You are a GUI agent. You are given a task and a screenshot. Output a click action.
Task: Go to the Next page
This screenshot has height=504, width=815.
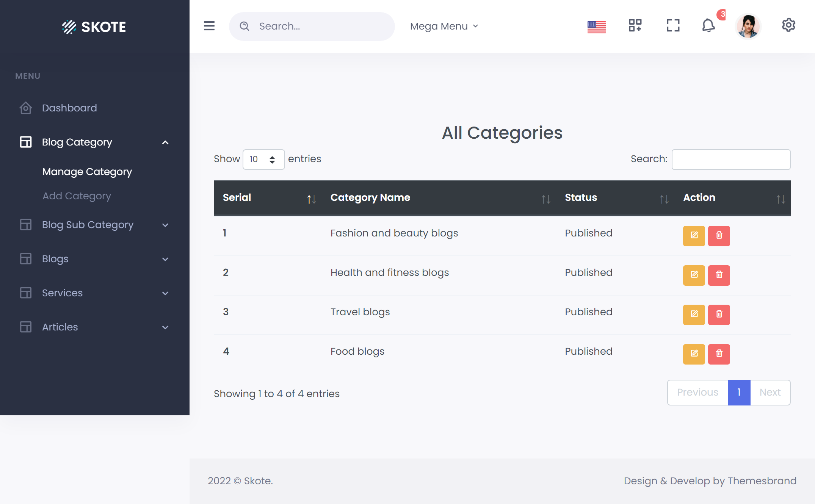[770, 392]
